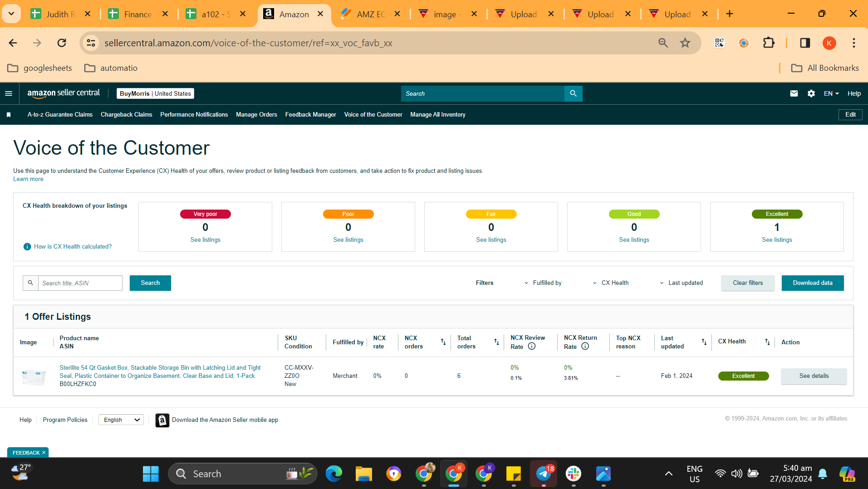This screenshot has height=489, width=868.
Task: Open the Sterilite 54 Qt Gasket Box link
Action: click(160, 372)
